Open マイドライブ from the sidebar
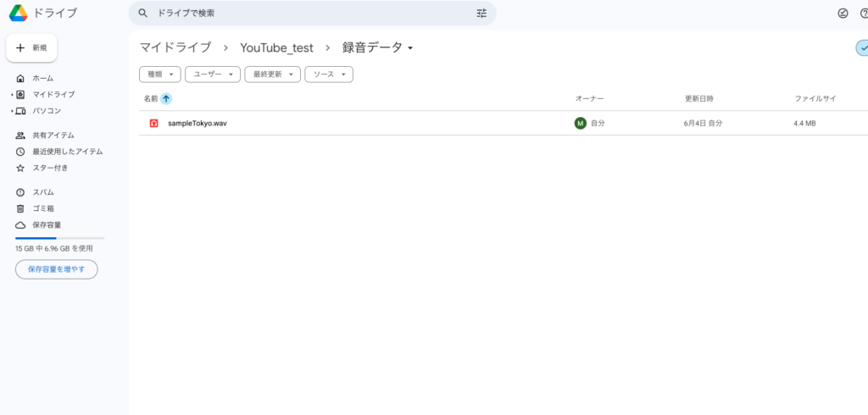Image resolution: width=868 pixels, height=415 pixels. coord(53,95)
